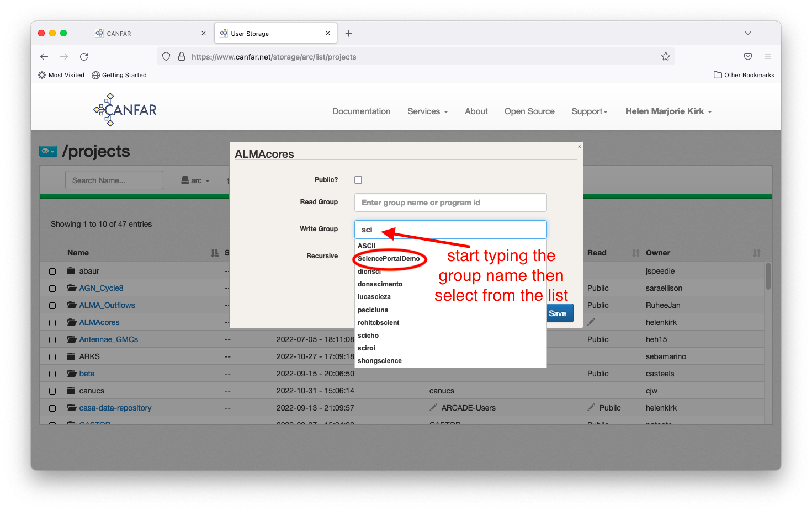Viewport: 812px width, 511px height.
Task: Expand the Services dropdown menu
Action: click(x=427, y=111)
